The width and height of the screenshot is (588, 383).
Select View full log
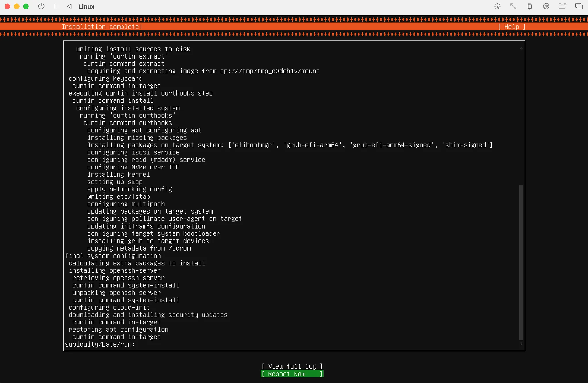[x=292, y=366]
